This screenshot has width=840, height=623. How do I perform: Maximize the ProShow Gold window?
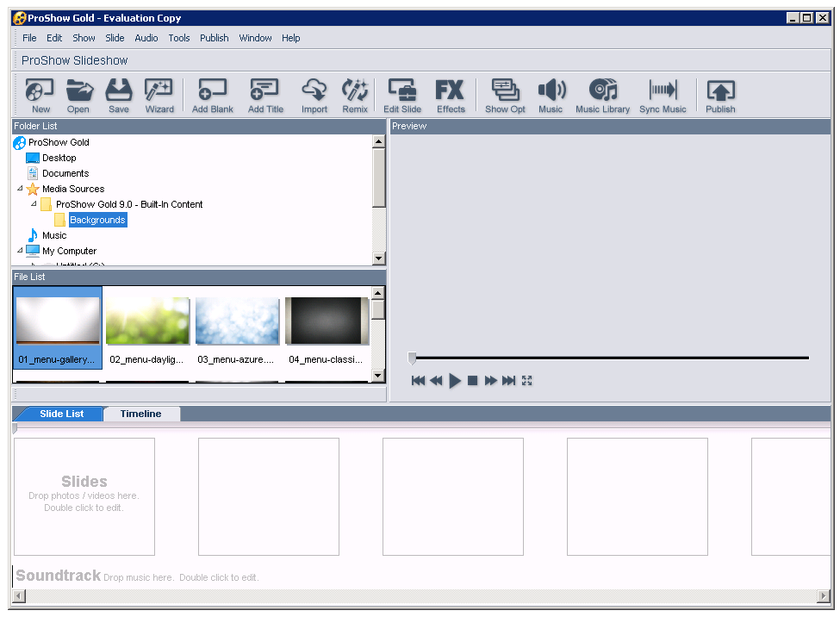806,18
